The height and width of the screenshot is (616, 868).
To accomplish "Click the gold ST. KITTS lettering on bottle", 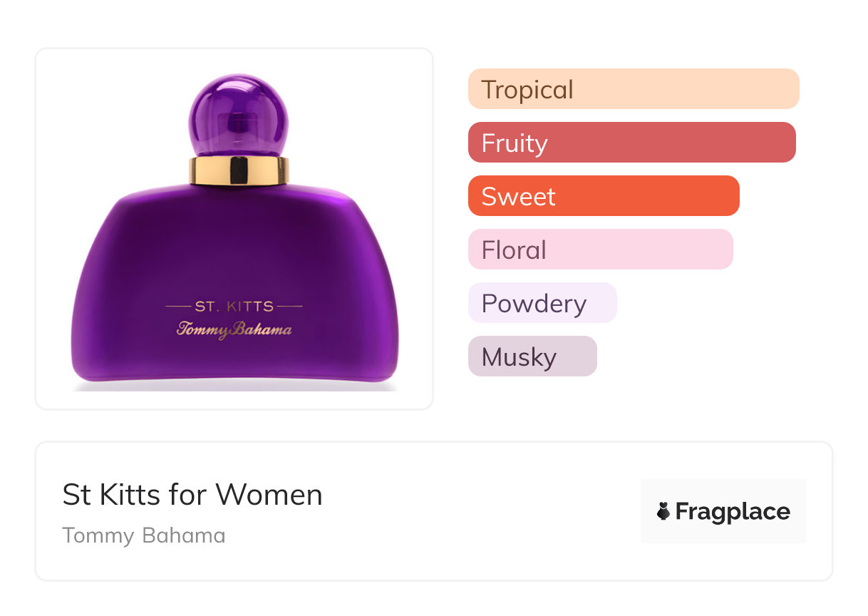I will tap(234, 307).
